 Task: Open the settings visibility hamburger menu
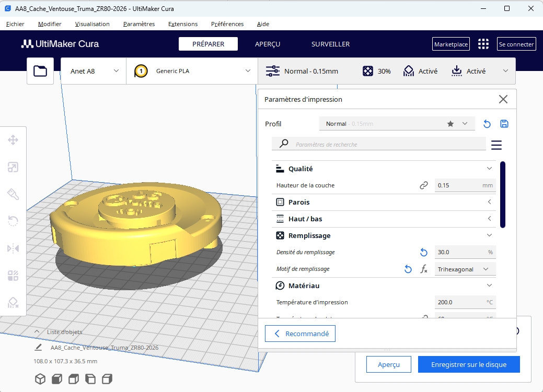pos(496,145)
